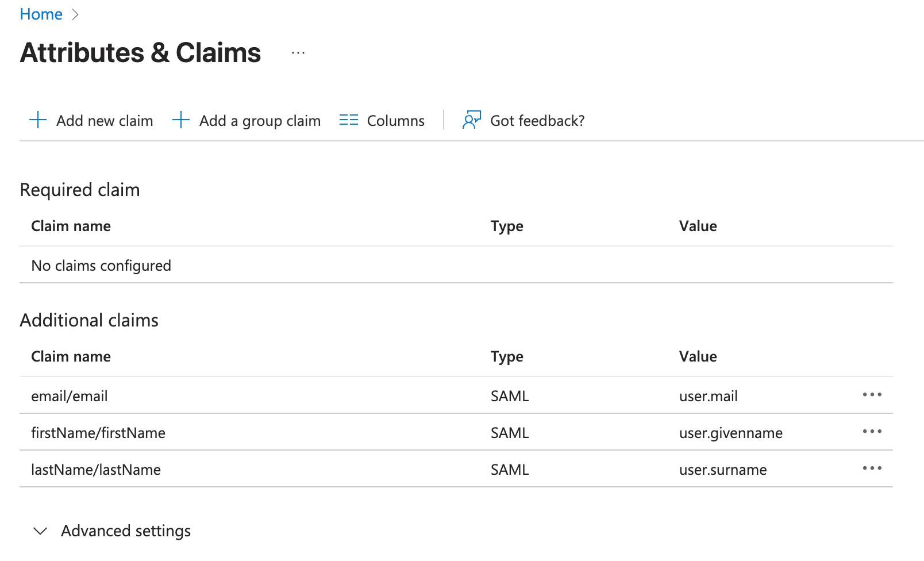
Task: Click Claim name header under Additional claims
Action: pyautogui.click(x=71, y=356)
